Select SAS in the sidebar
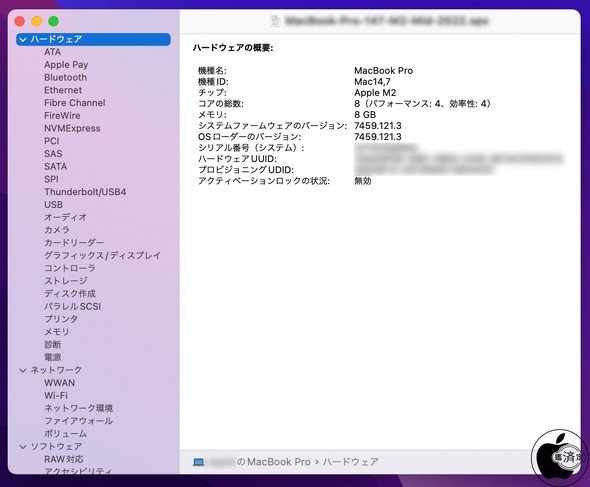The width and height of the screenshot is (590, 487). 53,154
